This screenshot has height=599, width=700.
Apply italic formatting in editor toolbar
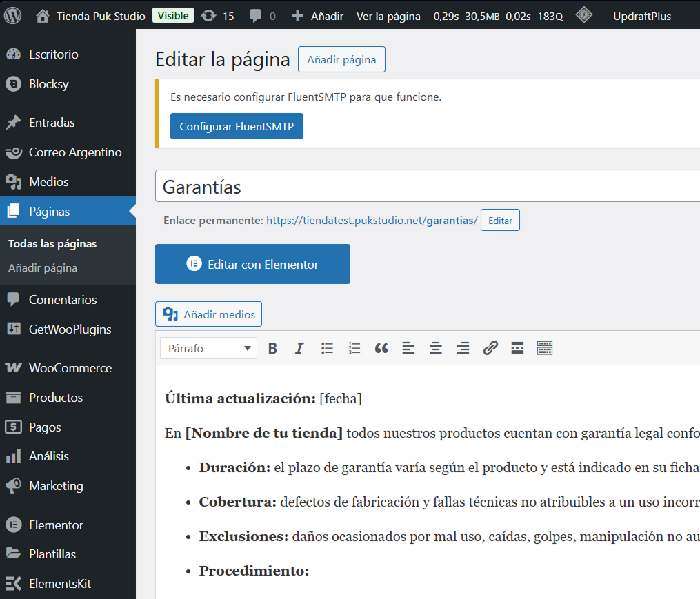tap(299, 349)
